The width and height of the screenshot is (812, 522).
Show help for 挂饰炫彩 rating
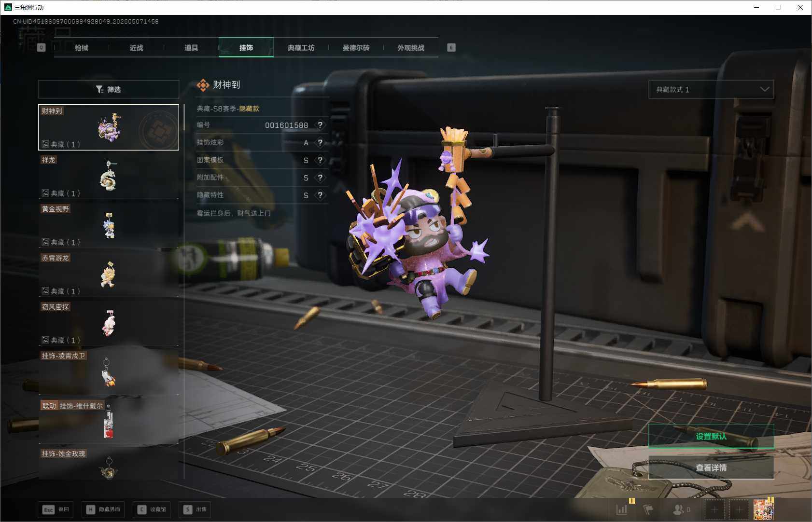click(320, 142)
